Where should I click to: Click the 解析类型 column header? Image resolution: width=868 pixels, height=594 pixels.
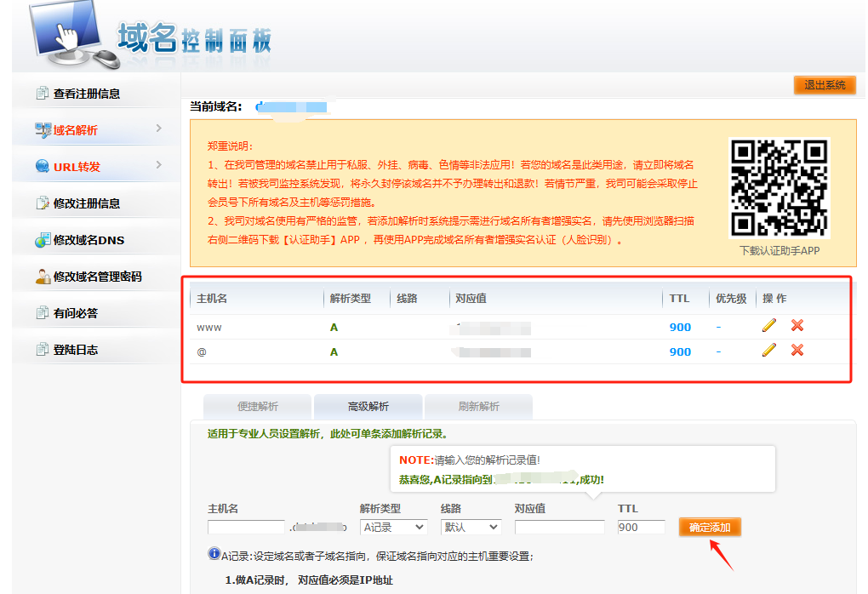point(351,299)
